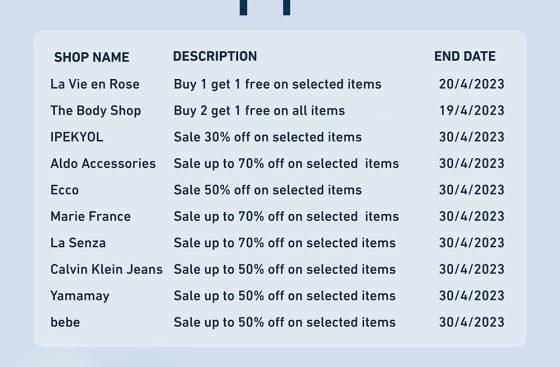Open the Calvin Klein Jeans entry
560x367 pixels.
(106, 269)
